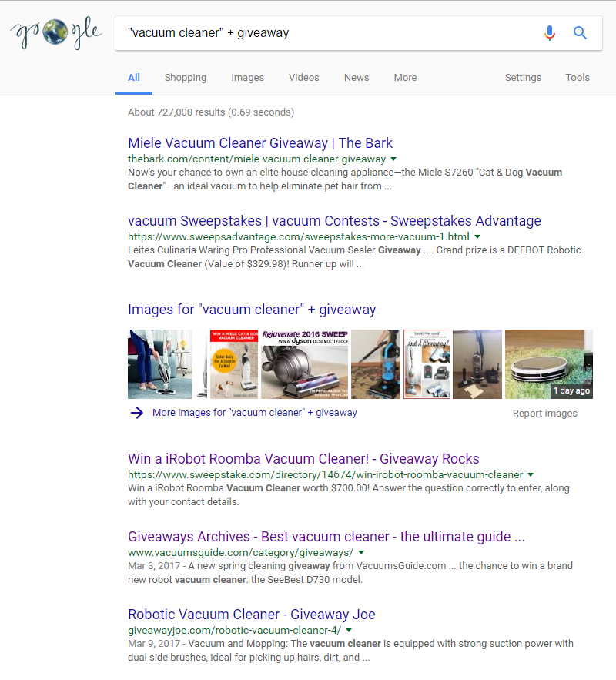The image size is (616, 680).
Task: Click More images for vacuum cleaner giveaway
Action: pos(254,413)
